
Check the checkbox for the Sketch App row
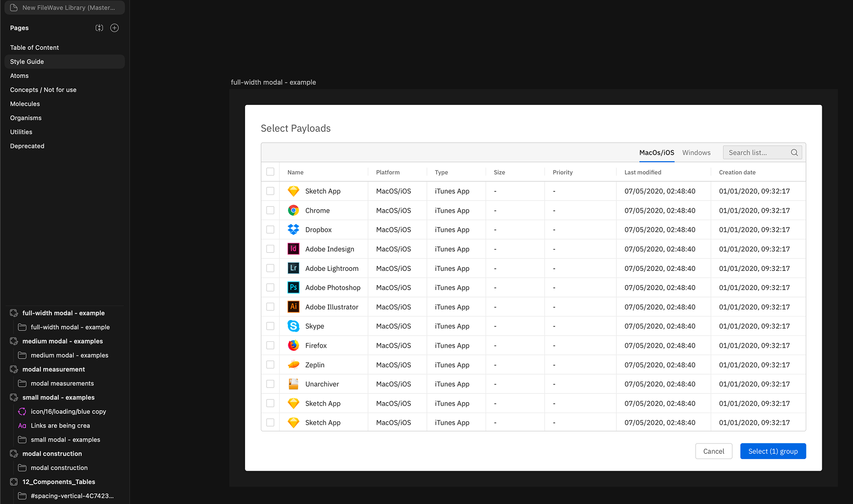pyautogui.click(x=270, y=191)
